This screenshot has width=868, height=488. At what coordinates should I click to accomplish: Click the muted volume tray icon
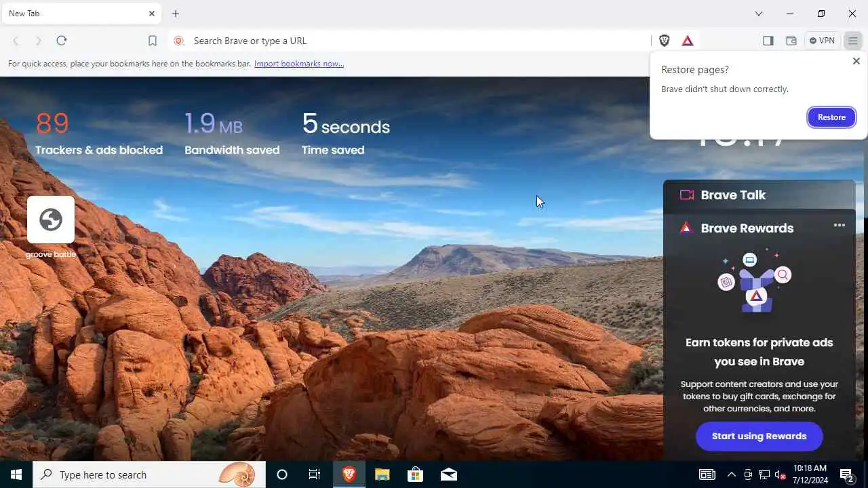point(781,474)
